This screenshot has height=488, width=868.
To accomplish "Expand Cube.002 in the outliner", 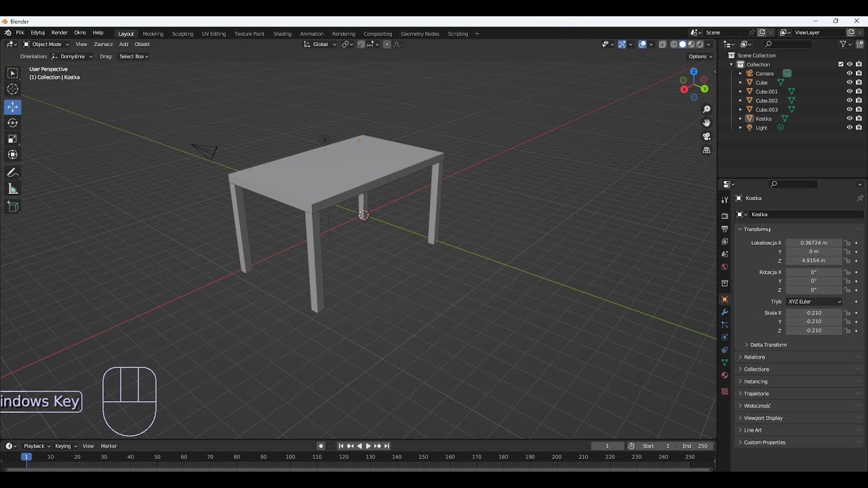I will [741, 100].
